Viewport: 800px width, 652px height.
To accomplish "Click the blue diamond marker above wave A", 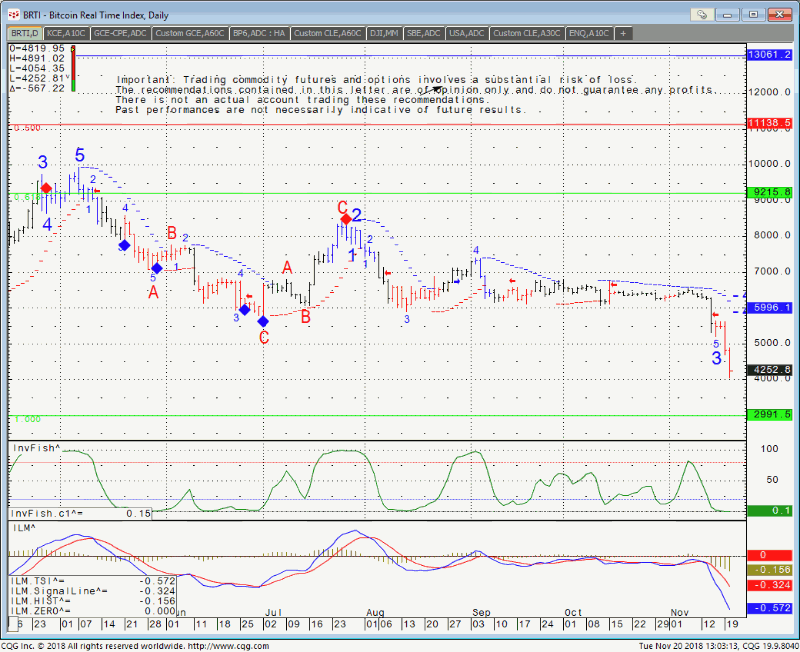I will tap(157, 268).
